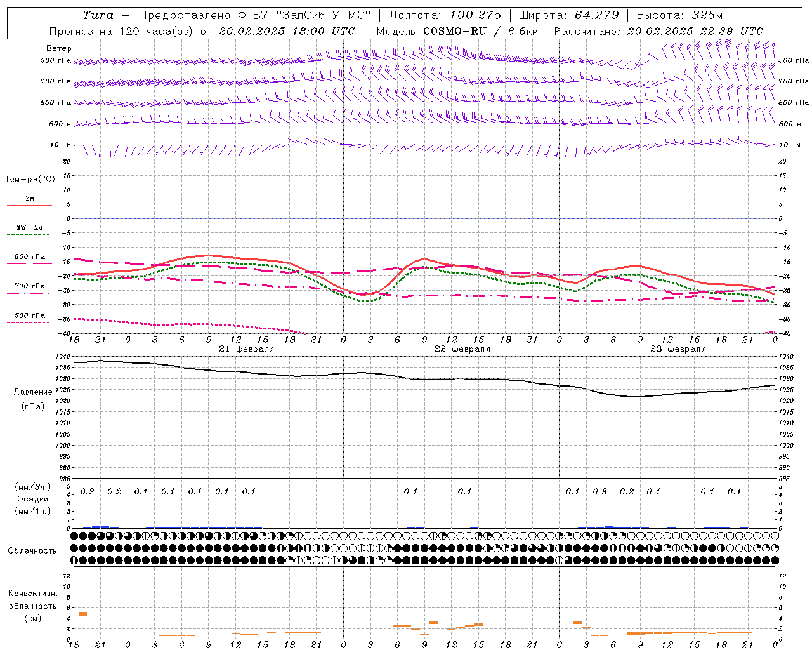Select the "Широта: 64.279" latitude value
The width and height of the screenshot is (812, 650).
568,15
